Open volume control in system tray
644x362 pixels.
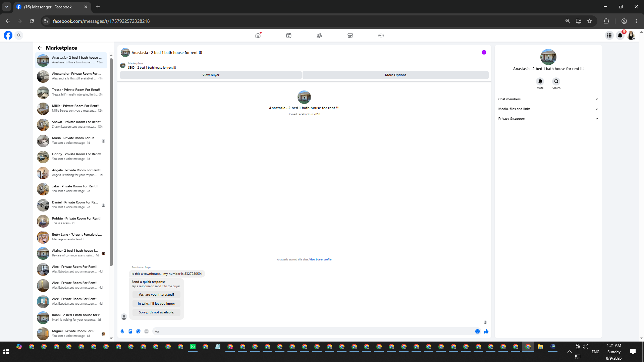[x=586, y=347]
